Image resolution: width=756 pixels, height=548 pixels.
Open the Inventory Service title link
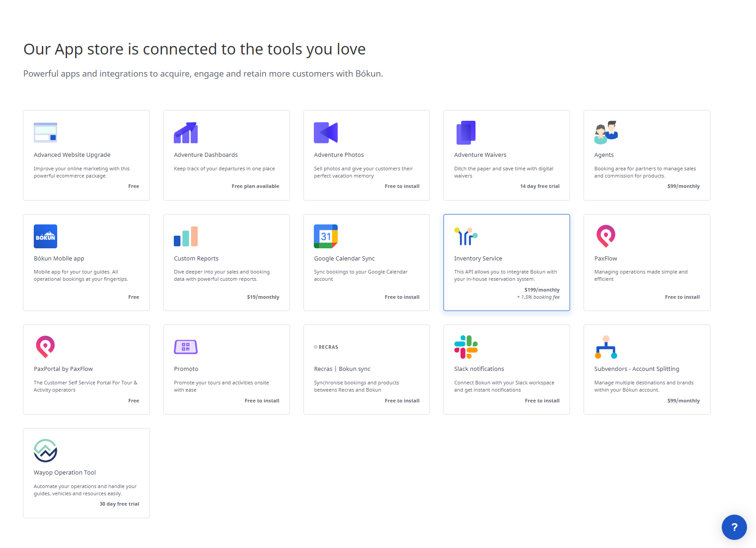(478, 258)
